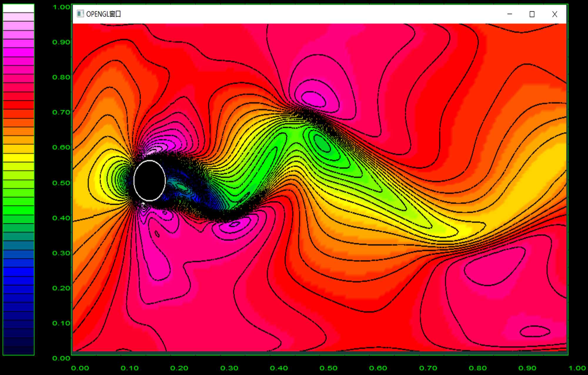This screenshot has width=588, height=375.
Task: Click the 0.70 label on the y-axis
Action: pyautogui.click(x=61, y=112)
